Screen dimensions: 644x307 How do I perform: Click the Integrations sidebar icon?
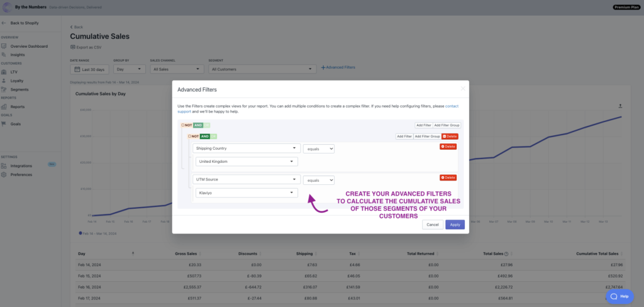[4, 165]
